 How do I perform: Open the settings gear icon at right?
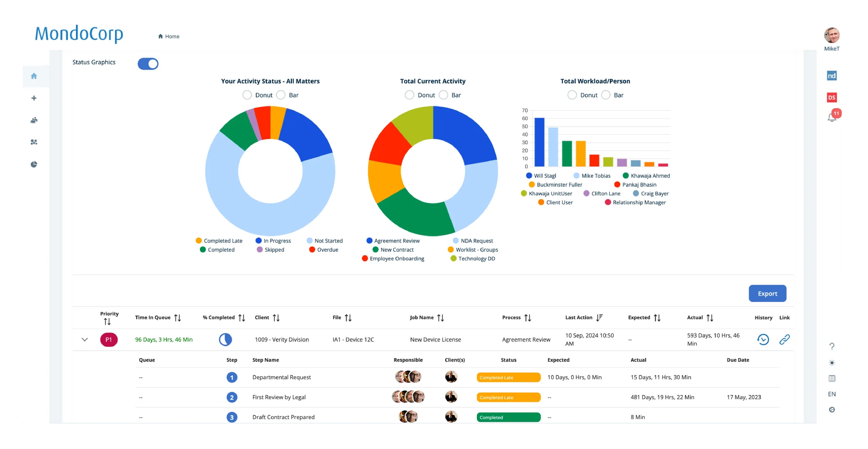[x=832, y=410]
